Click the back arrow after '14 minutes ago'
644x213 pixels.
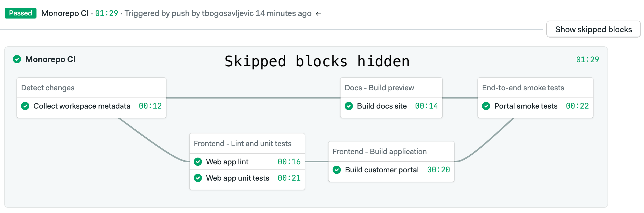tap(319, 14)
